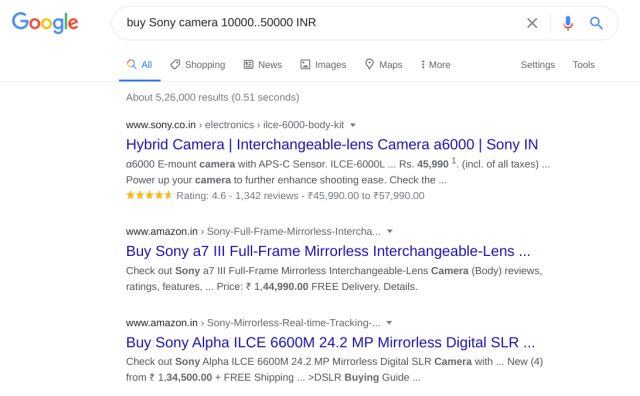Submit search with magnifier icon

click(x=596, y=23)
